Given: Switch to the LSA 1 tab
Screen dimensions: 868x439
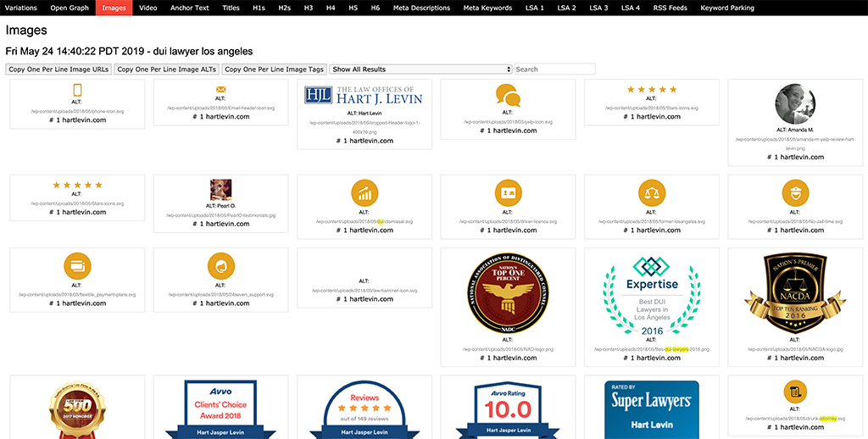Looking at the screenshot, I should (x=534, y=8).
